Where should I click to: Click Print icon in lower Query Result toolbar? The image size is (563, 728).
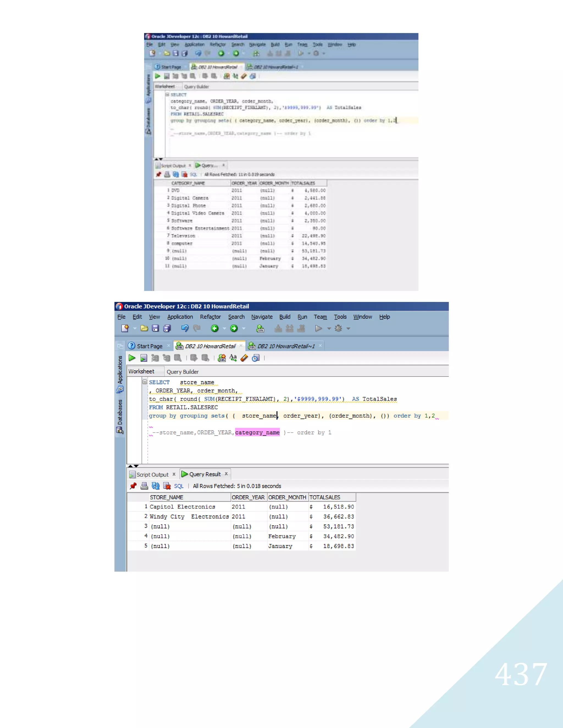point(144,486)
